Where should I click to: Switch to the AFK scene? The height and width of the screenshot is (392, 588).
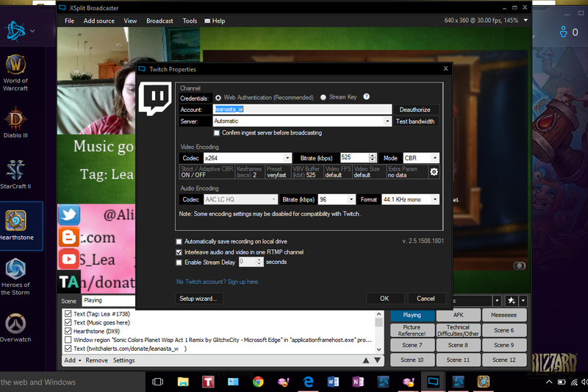(x=458, y=315)
